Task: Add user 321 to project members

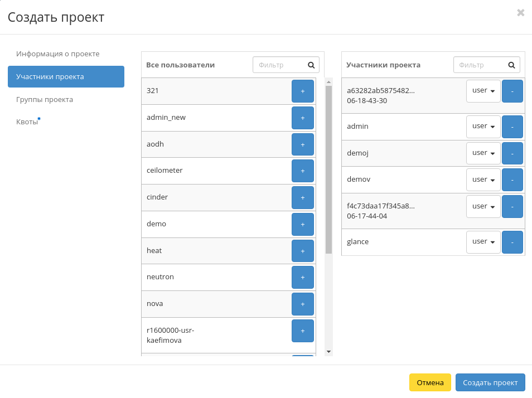Action: click(302, 91)
